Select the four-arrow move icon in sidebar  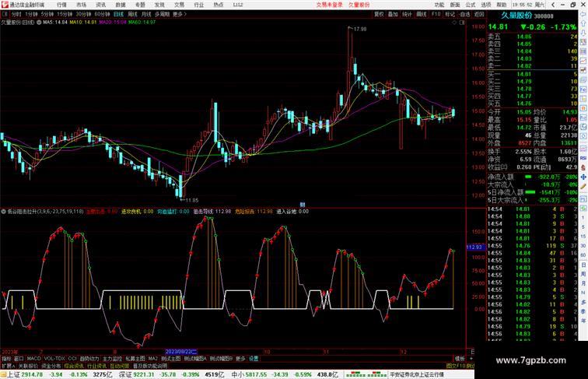583,177
